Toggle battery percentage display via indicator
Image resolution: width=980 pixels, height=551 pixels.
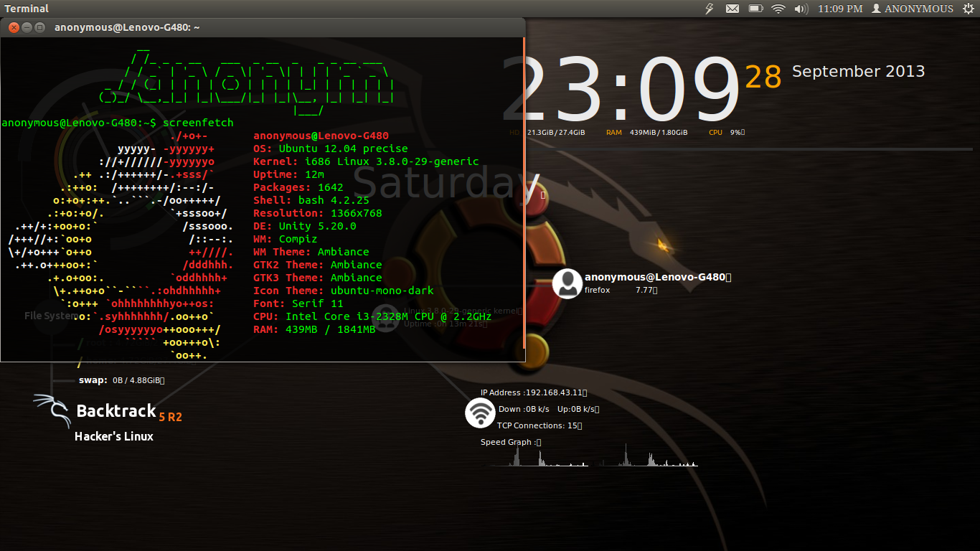click(755, 9)
